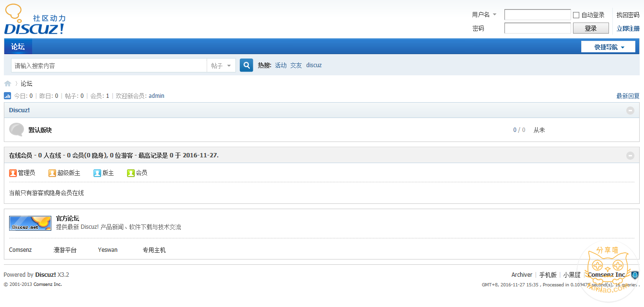Viewport: 644px width, 307px height.
Task: Click the 最新回复 link
Action: [628, 96]
